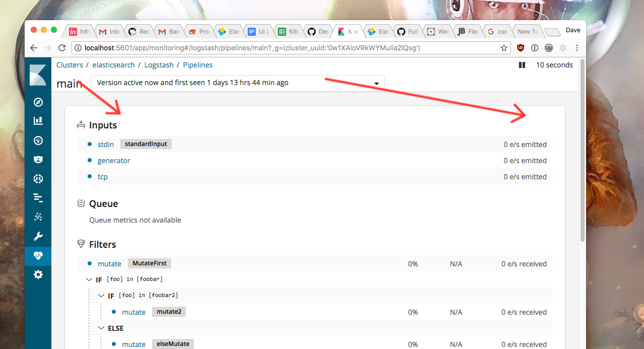Open Discover compass icon in Kibana sidebar
The height and width of the screenshot is (349, 644).
pyautogui.click(x=38, y=102)
